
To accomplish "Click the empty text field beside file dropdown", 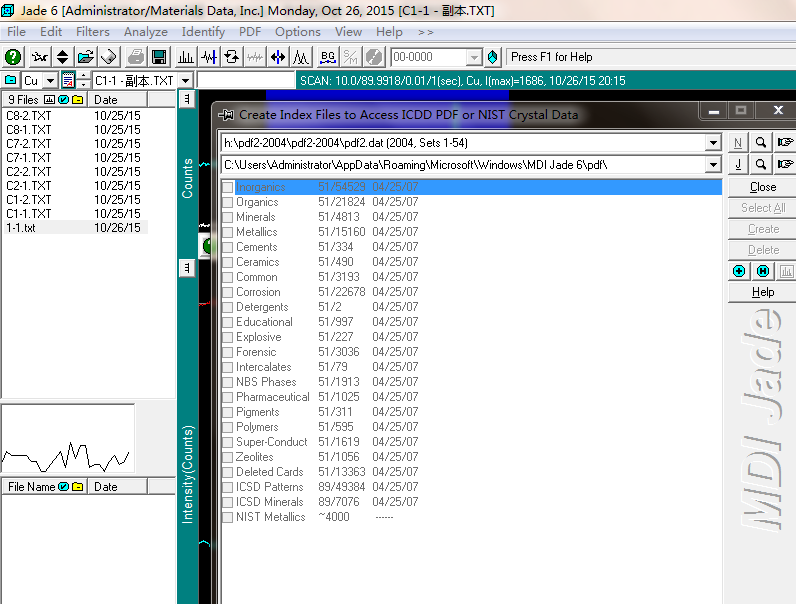I will click(246, 80).
